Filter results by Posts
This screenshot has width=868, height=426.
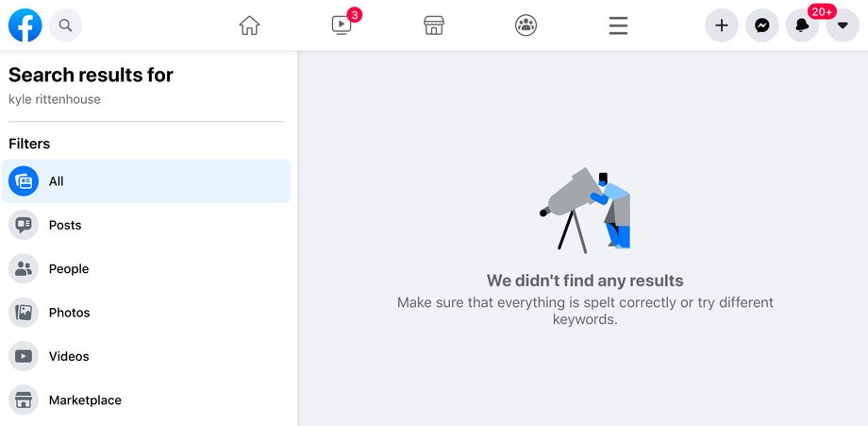pos(146,225)
